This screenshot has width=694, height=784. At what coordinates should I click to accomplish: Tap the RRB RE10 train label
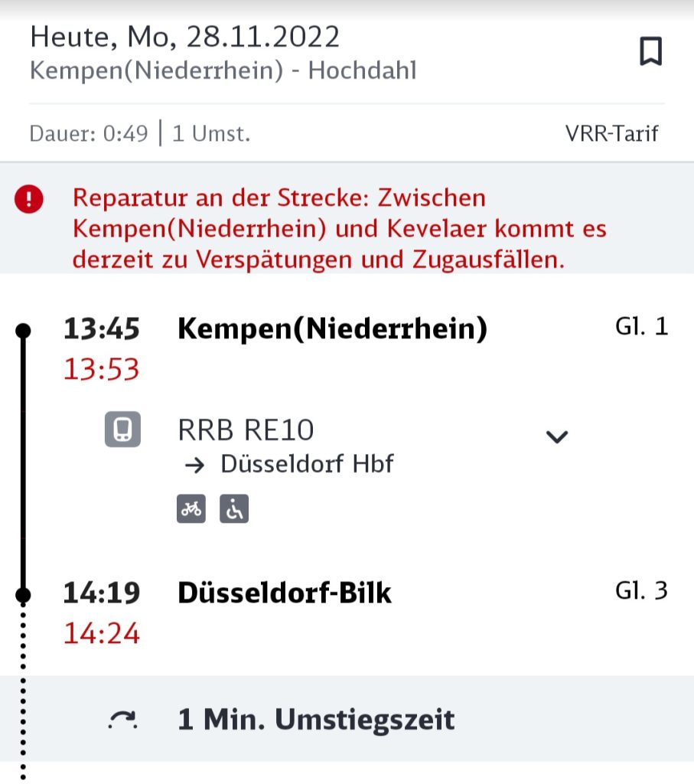(x=246, y=430)
